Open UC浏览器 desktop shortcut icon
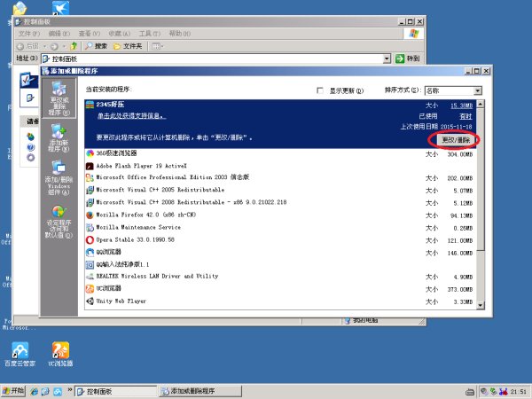The width and height of the screenshot is (532, 399). coord(61,353)
